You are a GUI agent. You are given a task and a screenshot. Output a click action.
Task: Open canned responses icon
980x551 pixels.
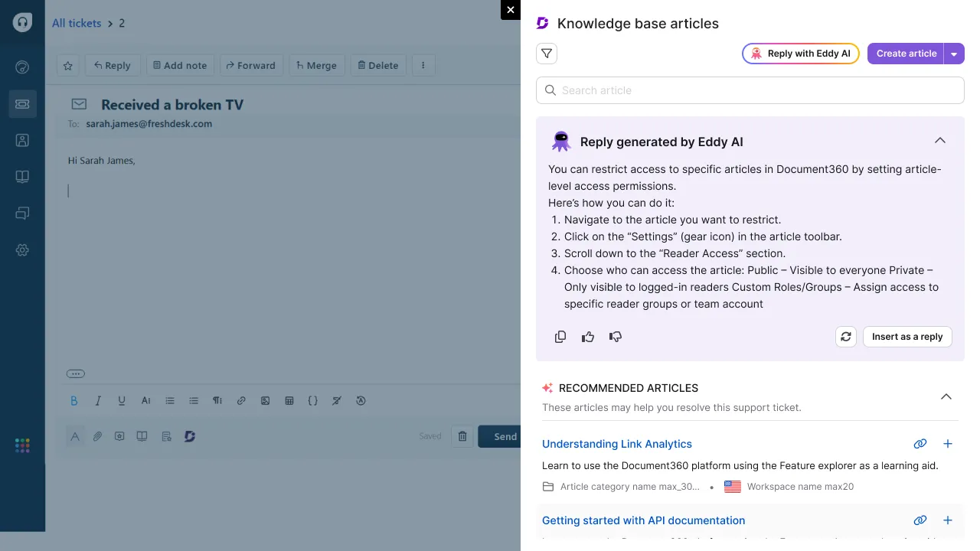(119, 436)
